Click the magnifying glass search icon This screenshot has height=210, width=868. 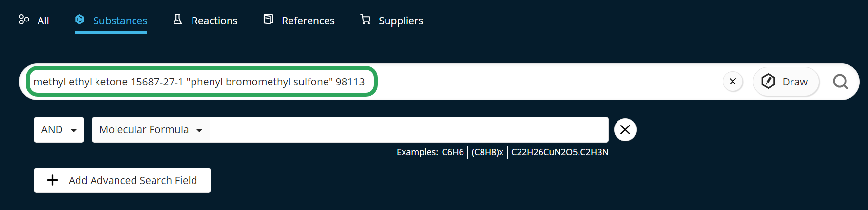(x=840, y=82)
